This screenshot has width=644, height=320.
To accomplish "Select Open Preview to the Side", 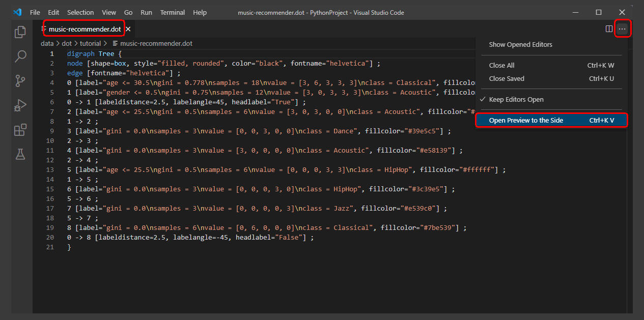I will (x=551, y=120).
